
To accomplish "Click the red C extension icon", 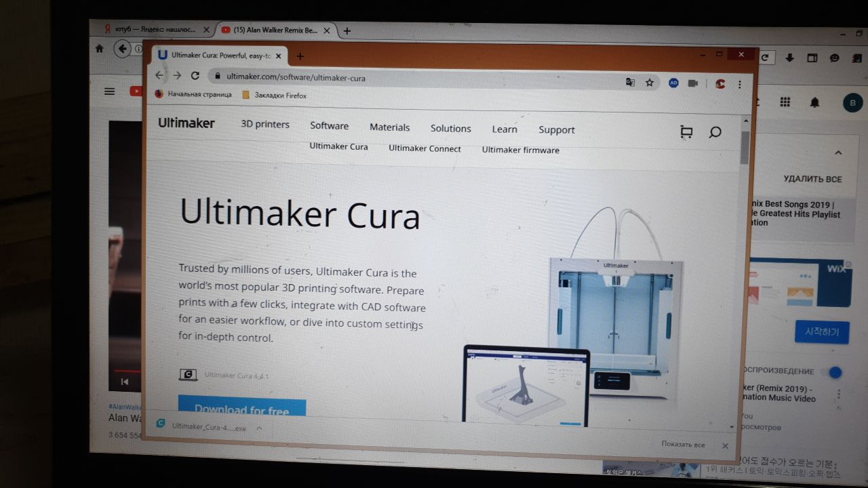I will pyautogui.click(x=720, y=84).
